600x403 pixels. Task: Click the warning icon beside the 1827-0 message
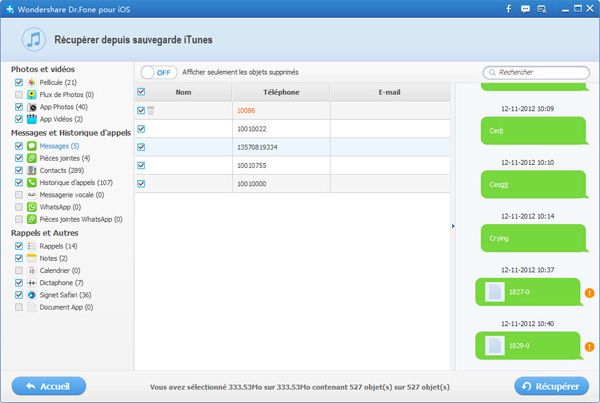tap(589, 293)
